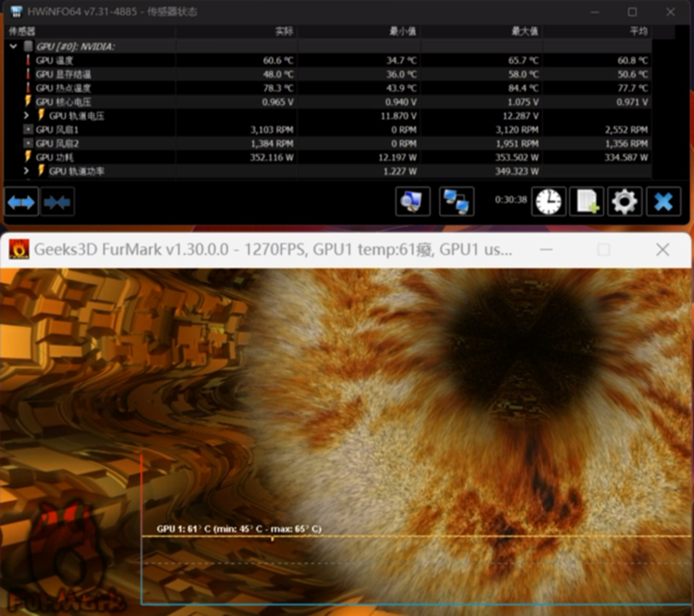This screenshot has height=616, width=694.
Task: Close the FurMark window
Action: tap(663, 250)
